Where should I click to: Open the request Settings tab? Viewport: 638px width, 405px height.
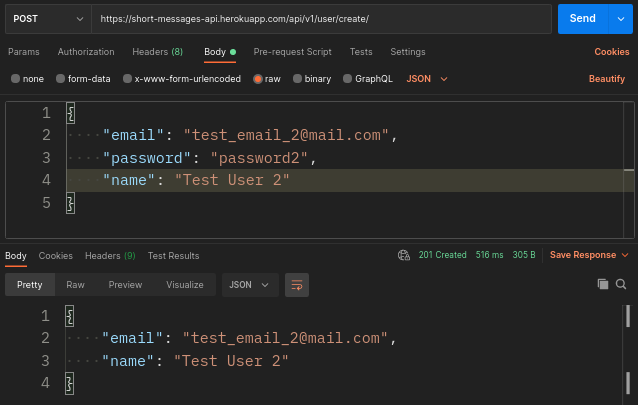[x=408, y=52]
